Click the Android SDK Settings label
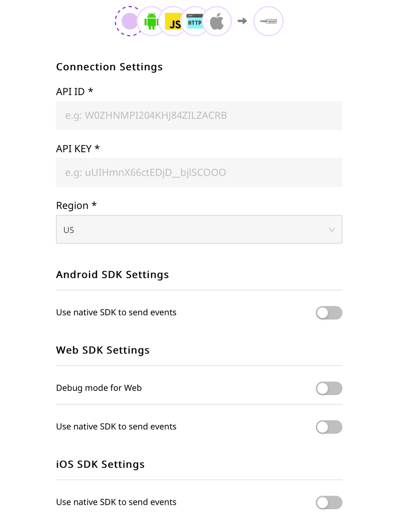Viewport: 397px width, 532px height. click(x=112, y=274)
